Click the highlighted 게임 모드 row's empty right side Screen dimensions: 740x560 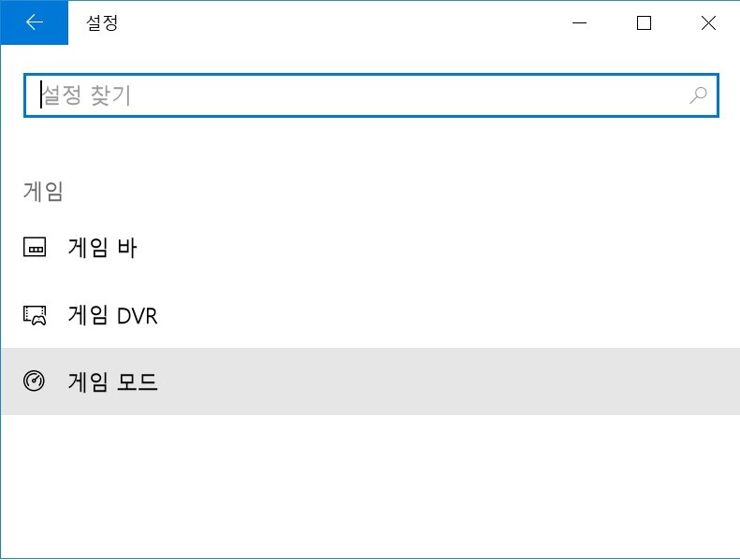click(468, 381)
